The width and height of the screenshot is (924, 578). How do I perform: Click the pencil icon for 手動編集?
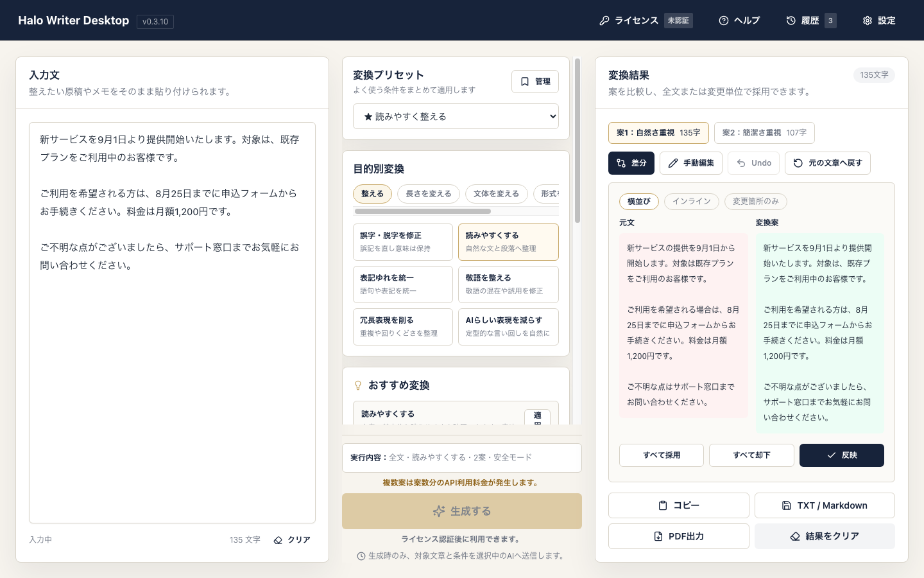673,163
